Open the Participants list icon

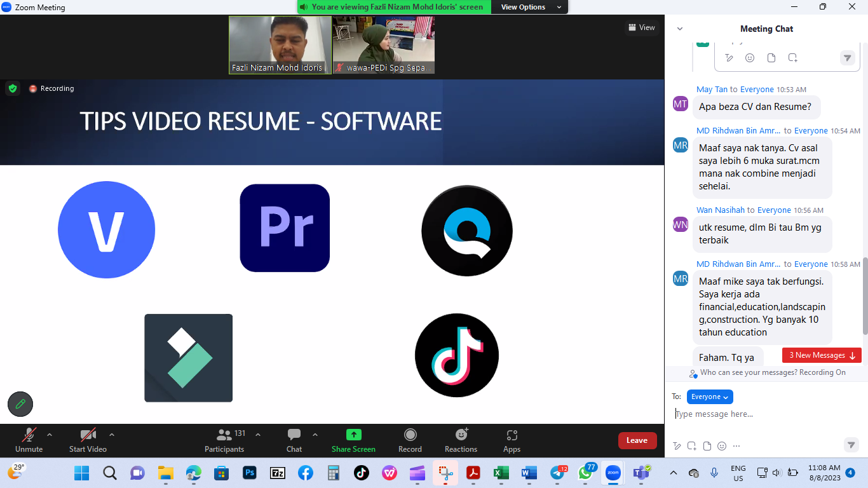pyautogui.click(x=224, y=435)
